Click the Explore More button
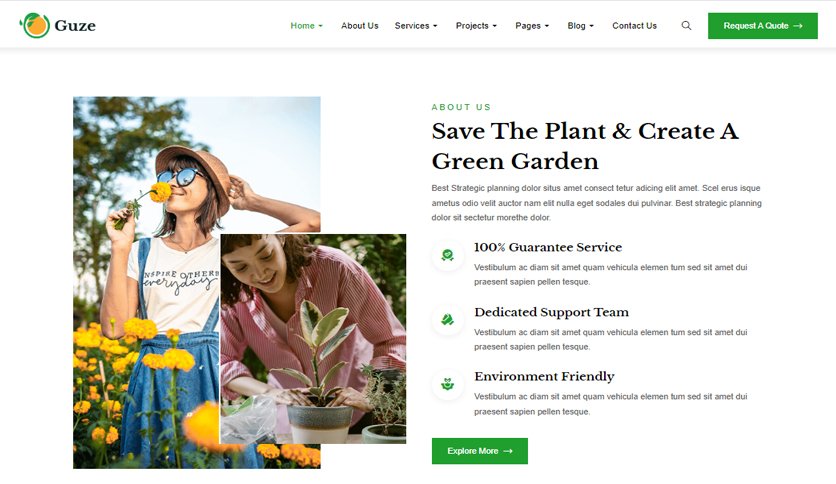836x484 pixels. click(480, 451)
